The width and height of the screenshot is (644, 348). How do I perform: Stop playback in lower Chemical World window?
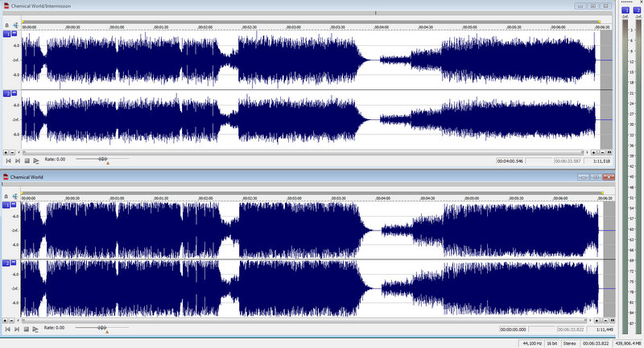click(x=26, y=329)
